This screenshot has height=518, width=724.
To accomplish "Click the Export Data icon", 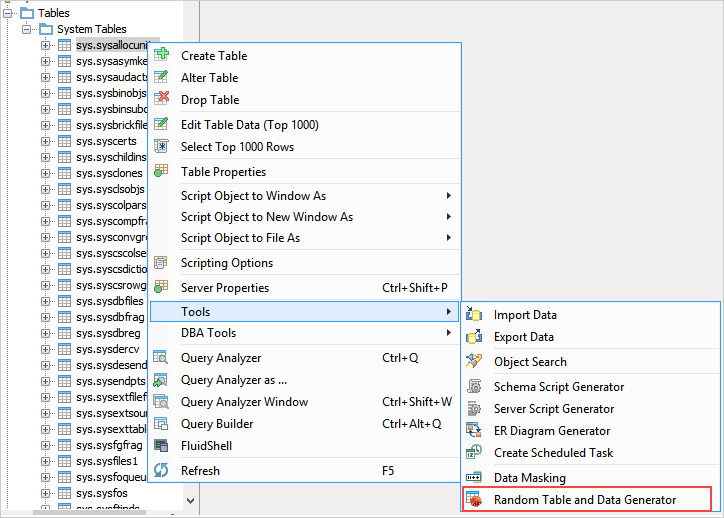I will point(474,337).
